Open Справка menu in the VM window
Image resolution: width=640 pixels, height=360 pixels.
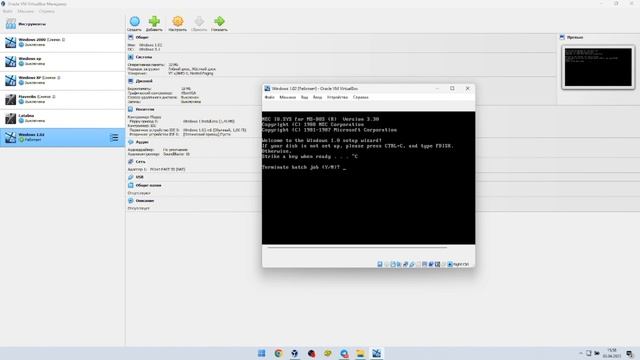361,98
